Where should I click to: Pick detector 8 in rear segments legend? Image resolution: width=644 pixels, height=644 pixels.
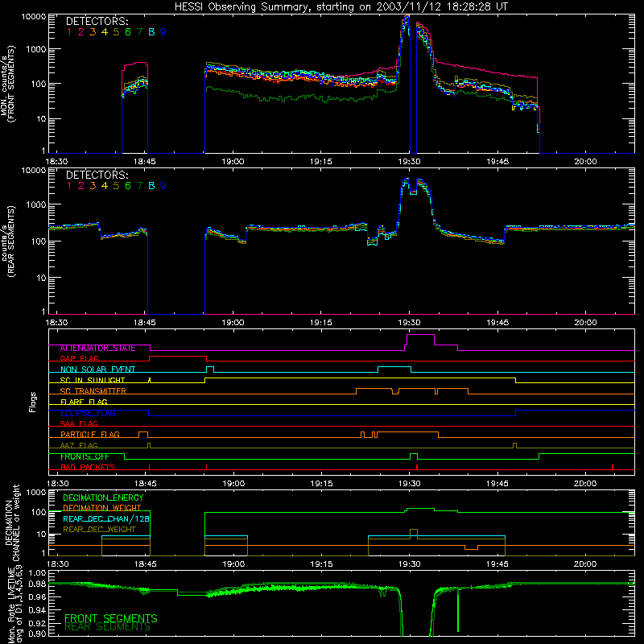(151, 186)
